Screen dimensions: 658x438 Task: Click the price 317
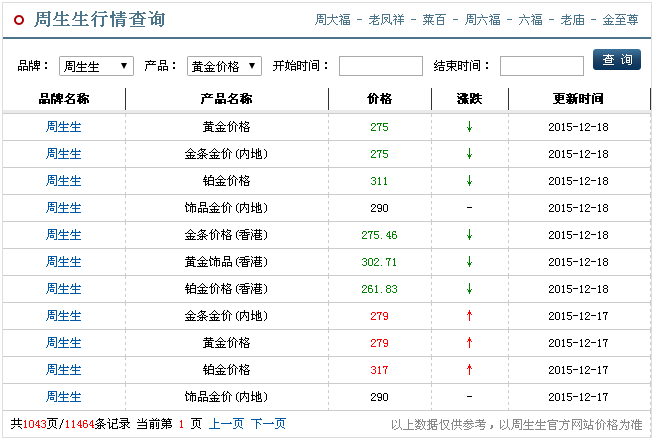[379, 370]
